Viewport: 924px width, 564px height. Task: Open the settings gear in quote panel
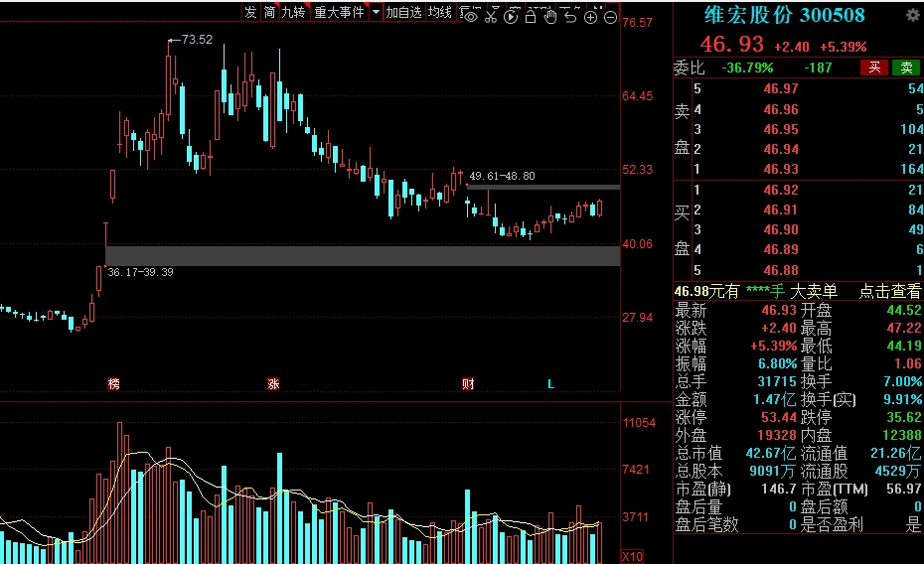click(912, 16)
